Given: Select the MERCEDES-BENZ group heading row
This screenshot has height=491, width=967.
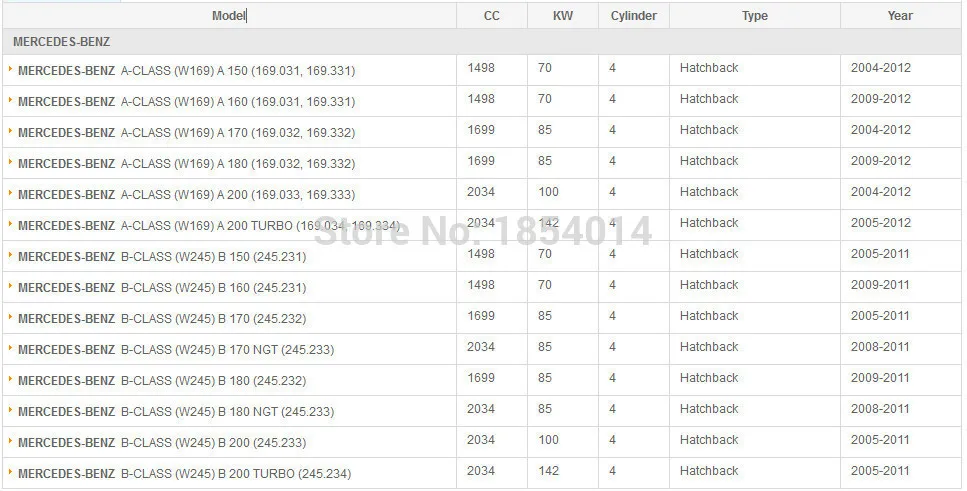Looking at the screenshot, I should (482, 42).
